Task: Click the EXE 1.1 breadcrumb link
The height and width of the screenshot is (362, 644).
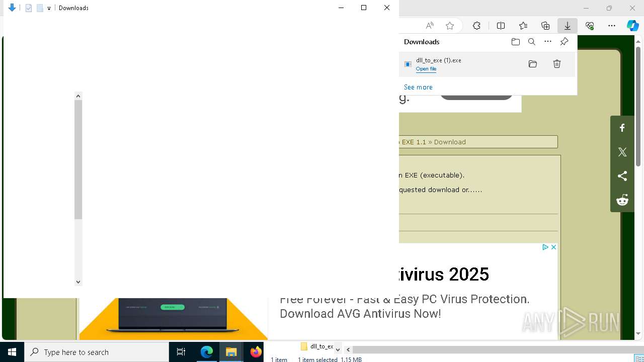Action: [414, 142]
